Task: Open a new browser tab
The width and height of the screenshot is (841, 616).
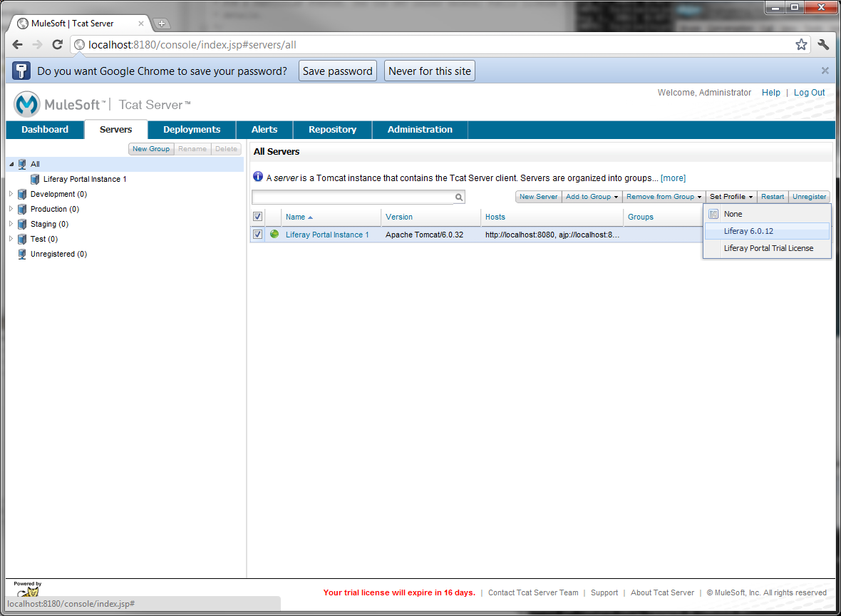Action: (161, 24)
